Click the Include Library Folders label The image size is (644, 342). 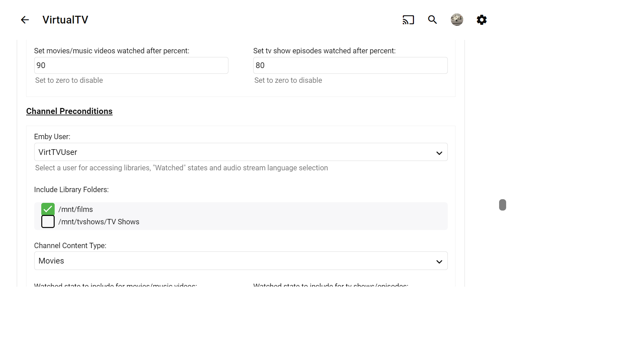coord(71,190)
